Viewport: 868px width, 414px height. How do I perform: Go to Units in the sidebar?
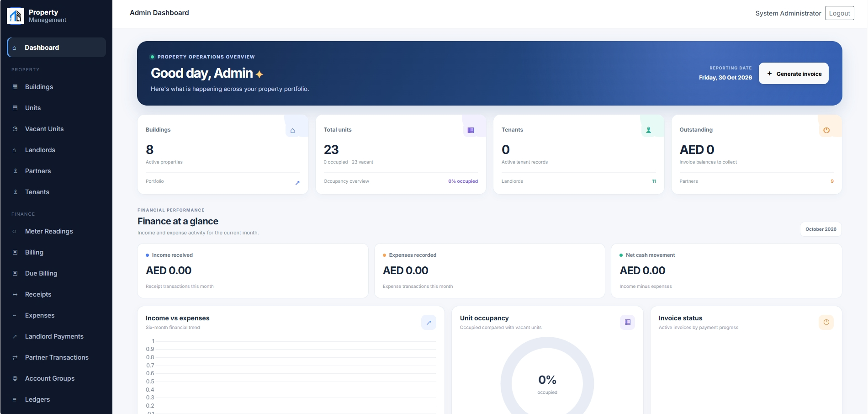pyautogui.click(x=57, y=108)
